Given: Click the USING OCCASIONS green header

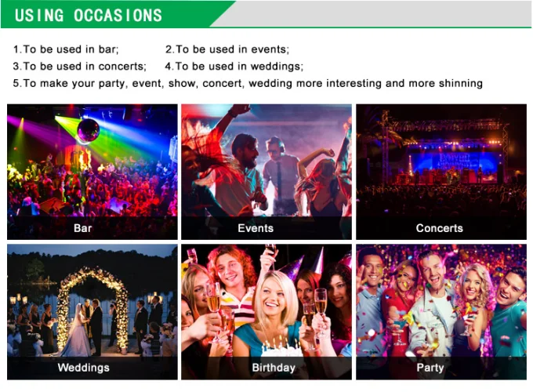Looking at the screenshot, I should [89, 15].
